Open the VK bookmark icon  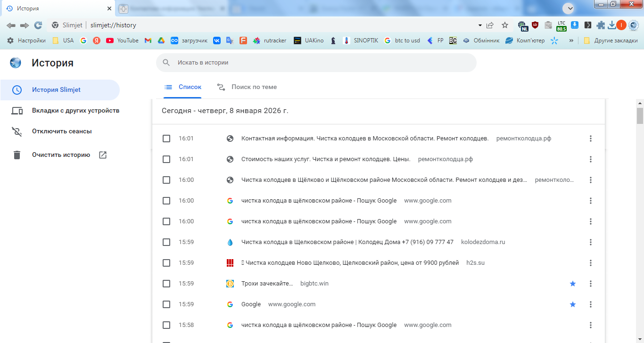(217, 41)
